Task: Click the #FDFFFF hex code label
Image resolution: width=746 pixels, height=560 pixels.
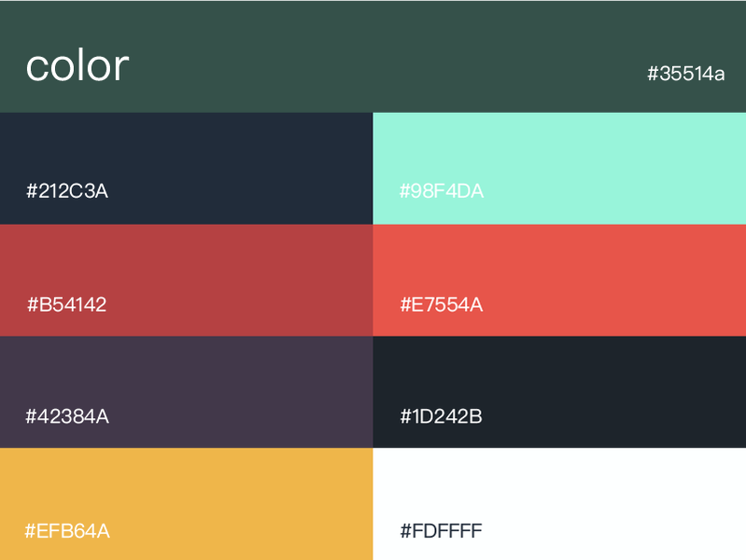Action: point(442,531)
